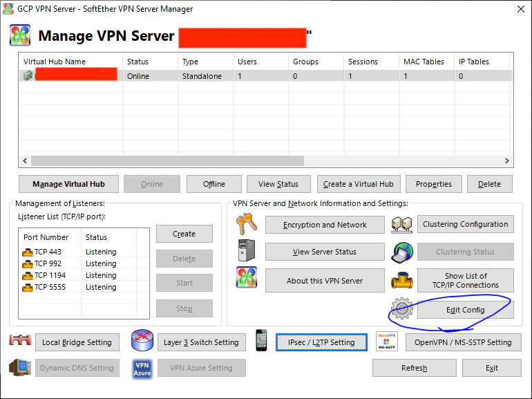
Task: Click the Edit Config button
Action: [x=466, y=310]
